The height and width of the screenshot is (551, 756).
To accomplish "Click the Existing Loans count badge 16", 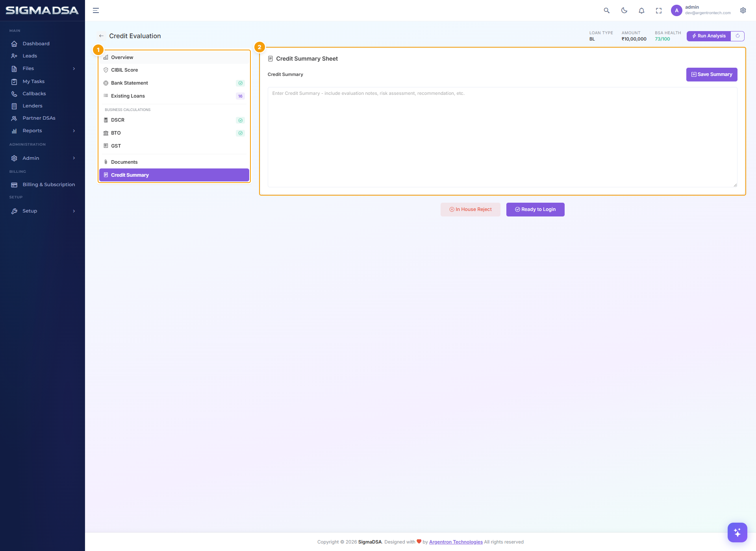I will click(x=240, y=96).
